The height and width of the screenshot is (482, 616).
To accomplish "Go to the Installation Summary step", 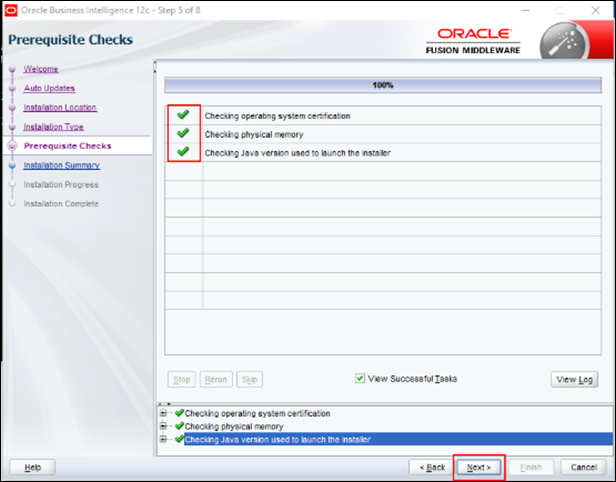I will 62,165.
